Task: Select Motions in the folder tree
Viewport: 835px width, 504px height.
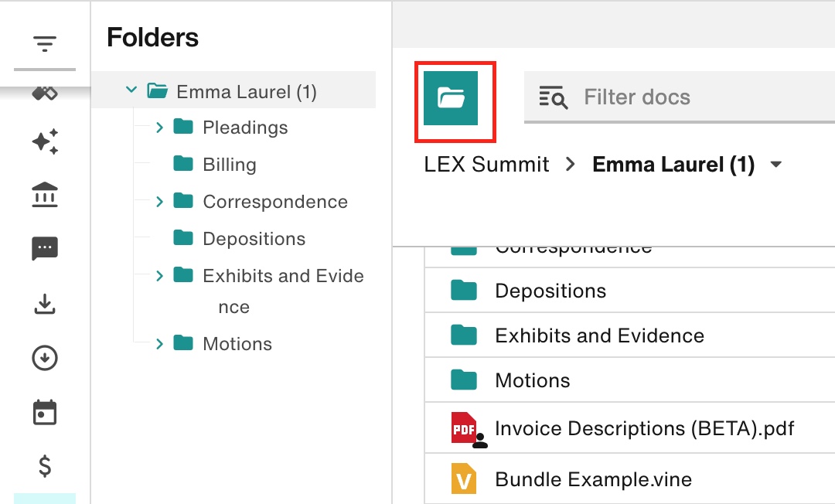Action: tap(237, 344)
